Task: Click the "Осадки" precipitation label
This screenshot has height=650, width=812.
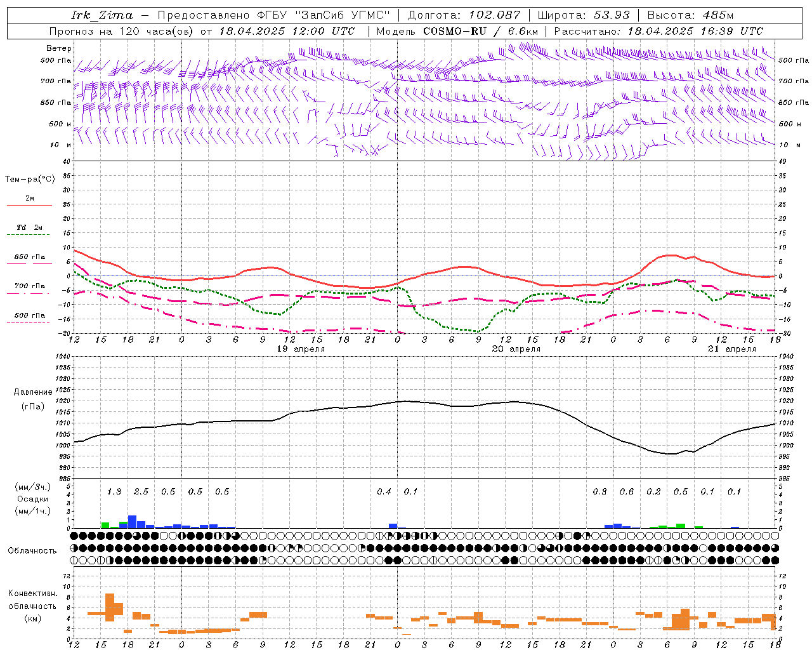Action: (32, 499)
